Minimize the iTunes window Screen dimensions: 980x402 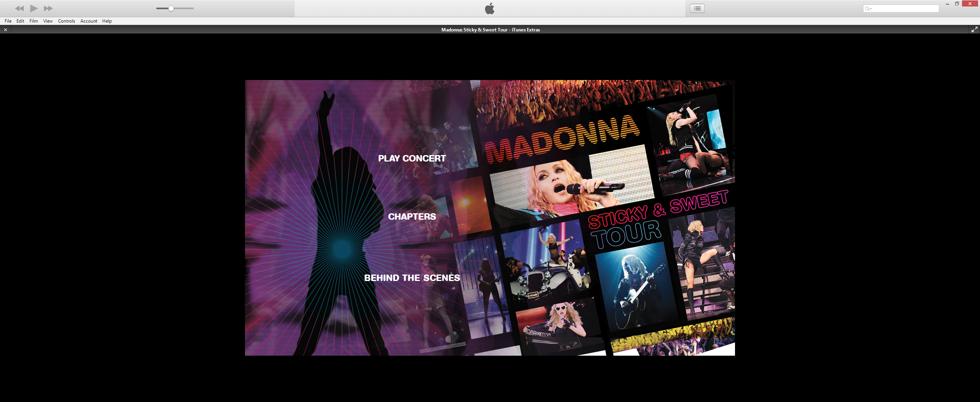947,4
